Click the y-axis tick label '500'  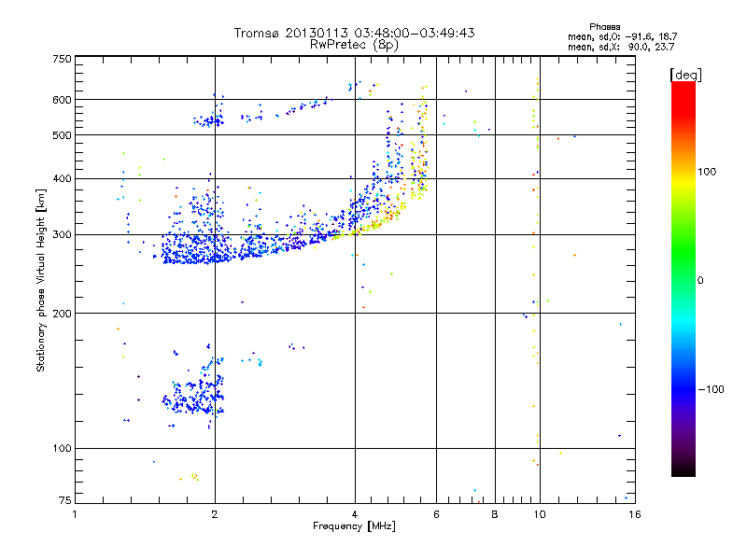coord(62,135)
